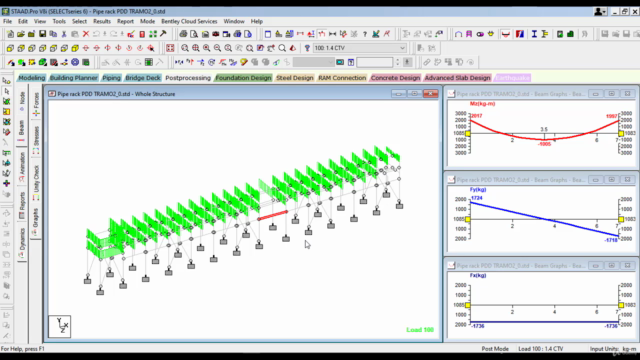Viewport: 640px width, 360px height.
Task: Click the user account icon in title bar
Action: coord(599,11)
